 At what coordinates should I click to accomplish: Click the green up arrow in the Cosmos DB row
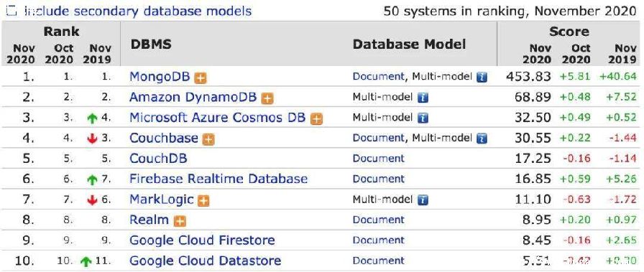click(93, 118)
